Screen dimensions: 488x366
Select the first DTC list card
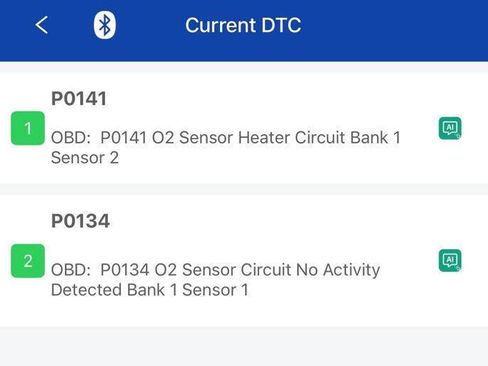pyautogui.click(x=244, y=128)
